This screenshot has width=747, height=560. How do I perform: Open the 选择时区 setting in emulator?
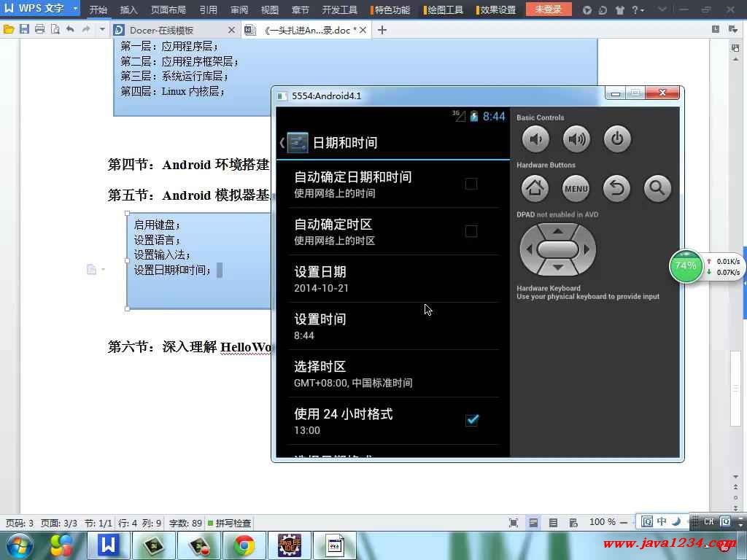(x=393, y=374)
